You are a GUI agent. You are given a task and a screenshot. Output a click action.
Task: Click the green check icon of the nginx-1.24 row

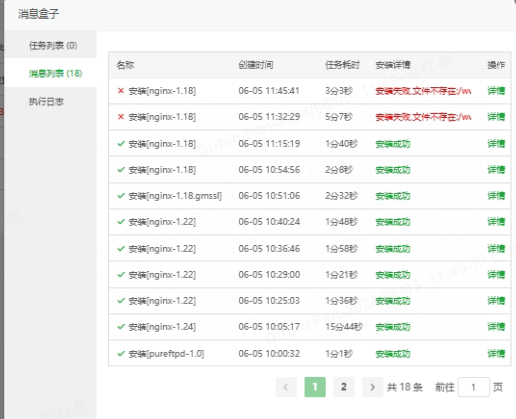click(x=121, y=326)
